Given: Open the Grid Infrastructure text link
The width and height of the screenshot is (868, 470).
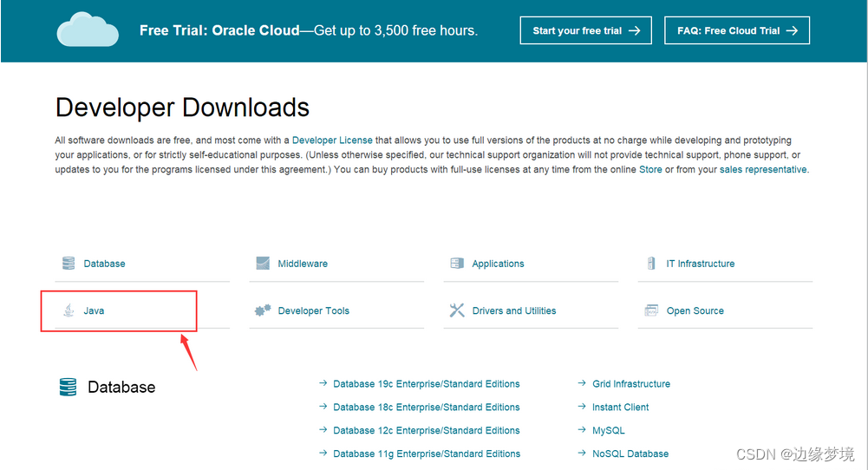Looking at the screenshot, I should pos(631,383).
